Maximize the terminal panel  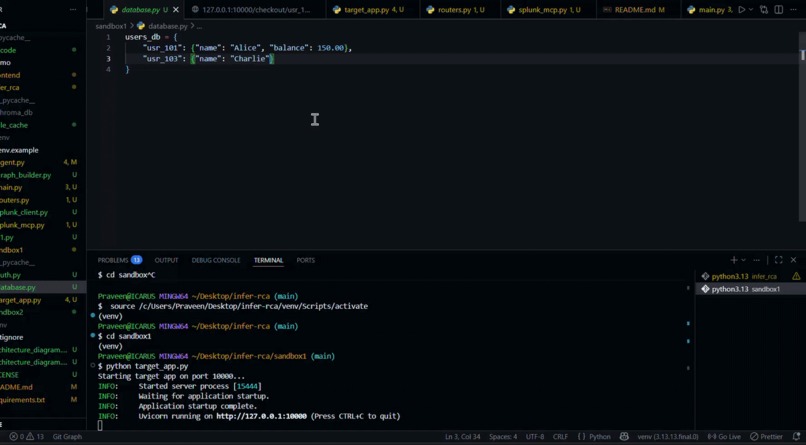779,260
